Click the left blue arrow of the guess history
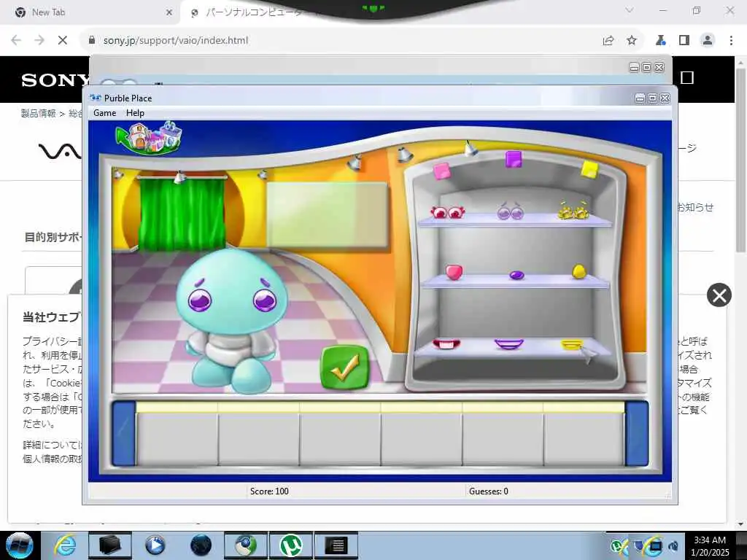747x560 pixels. 123,434
